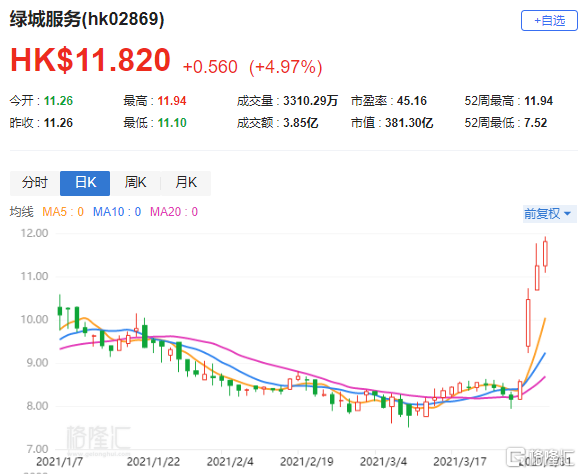Click the 2021/1/22 date axis label

153,462
